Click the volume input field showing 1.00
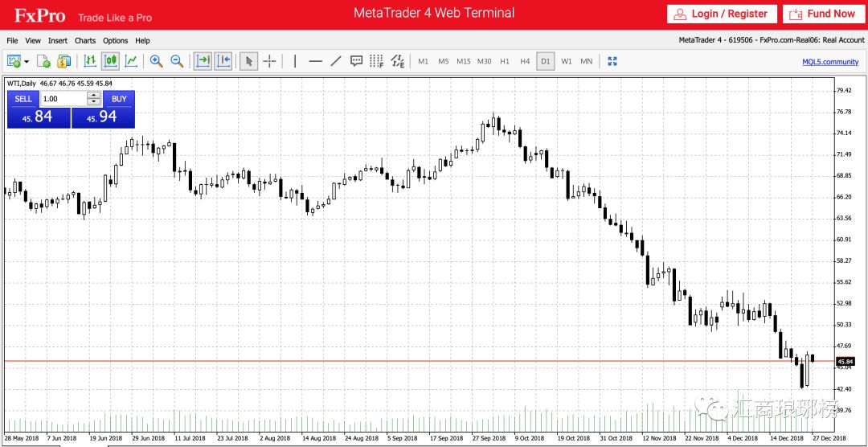The image size is (868, 447). (x=63, y=99)
